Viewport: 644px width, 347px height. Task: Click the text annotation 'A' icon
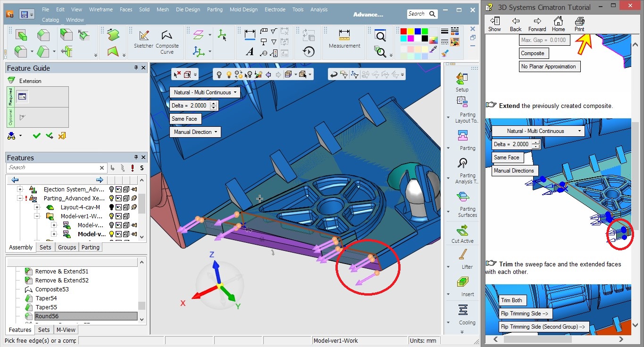250,52
